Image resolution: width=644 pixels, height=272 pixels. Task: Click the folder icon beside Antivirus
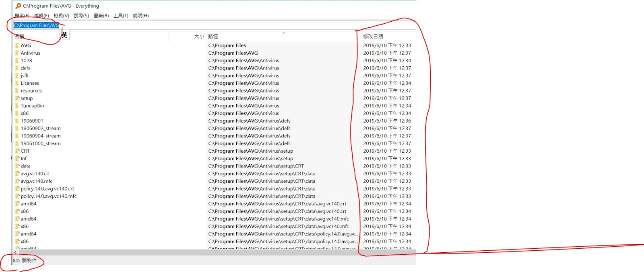click(17, 53)
